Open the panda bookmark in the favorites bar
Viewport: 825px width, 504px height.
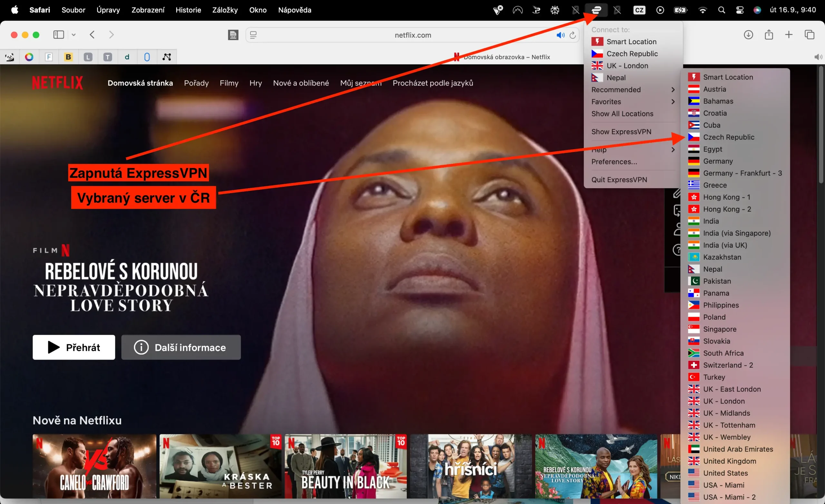tap(9, 57)
